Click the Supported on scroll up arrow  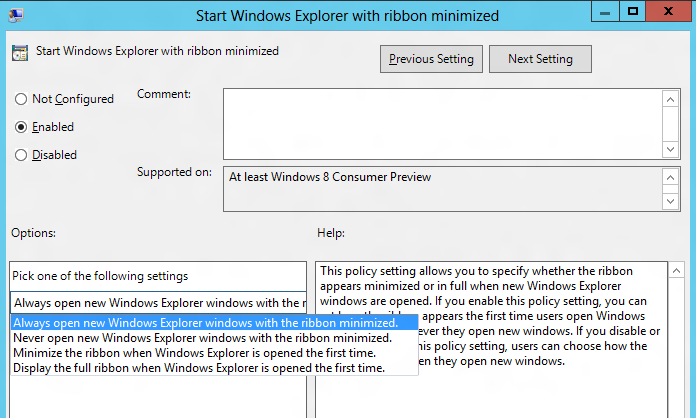point(670,176)
